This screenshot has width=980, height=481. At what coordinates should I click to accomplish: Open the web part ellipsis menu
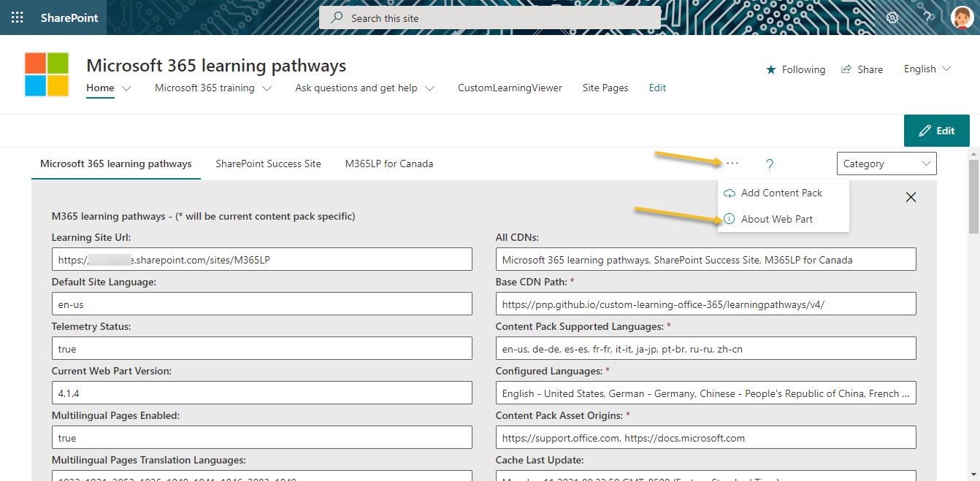click(x=732, y=163)
